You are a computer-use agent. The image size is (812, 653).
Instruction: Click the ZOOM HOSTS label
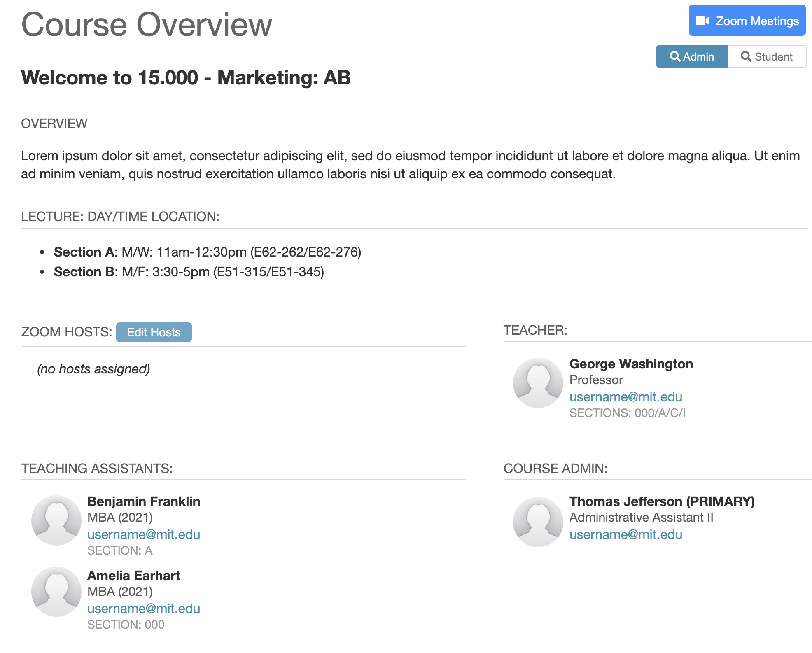click(x=67, y=332)
